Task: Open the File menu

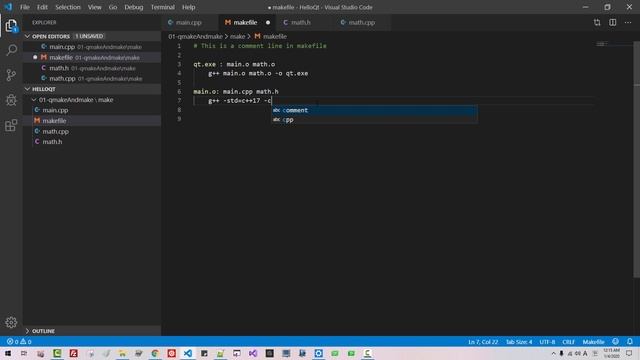Action: pos(24,7)
